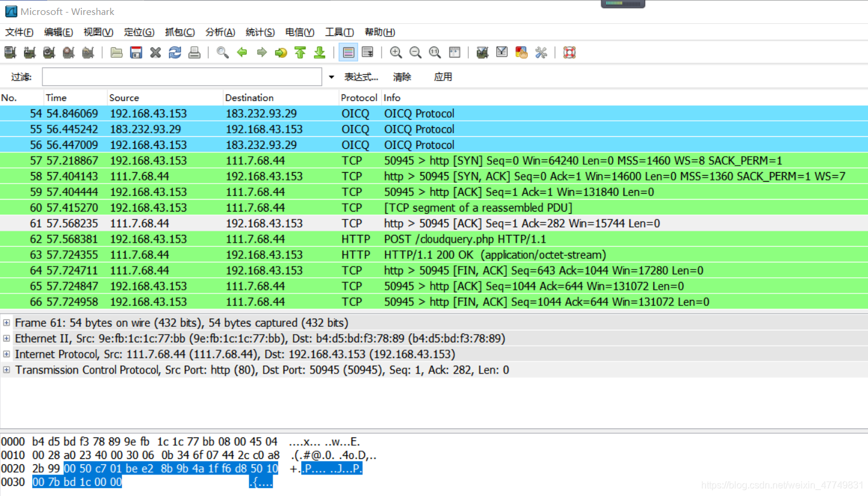
Task: Print packets with printer icon
Action: pos(194,53)
